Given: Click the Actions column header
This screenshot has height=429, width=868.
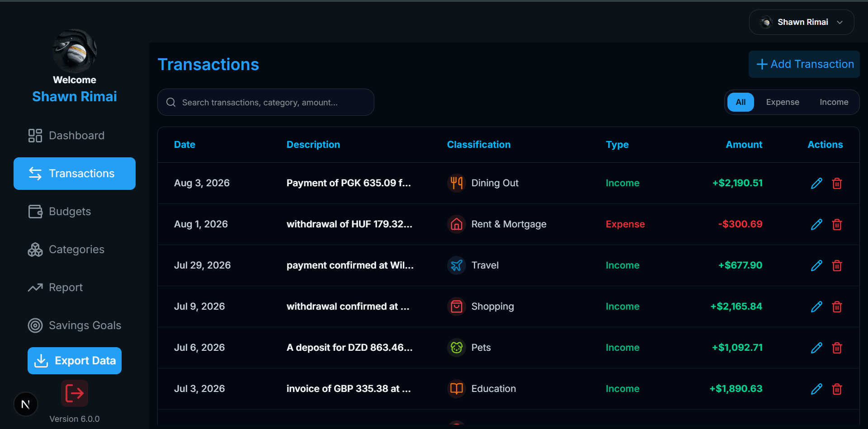Looking at the screenshot, I should [825, 145].
